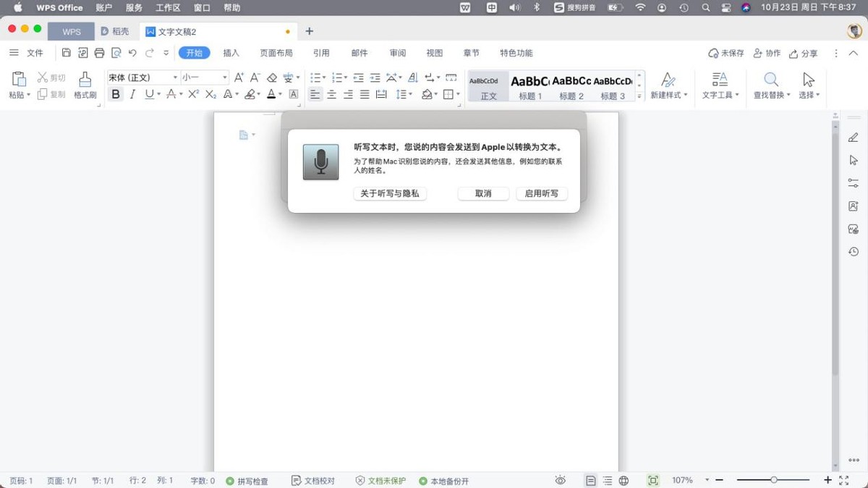The width and height of the screenshot is (868, 488).
Task: Click the Clear Formatting eraser icon
Action: [272, 77]
